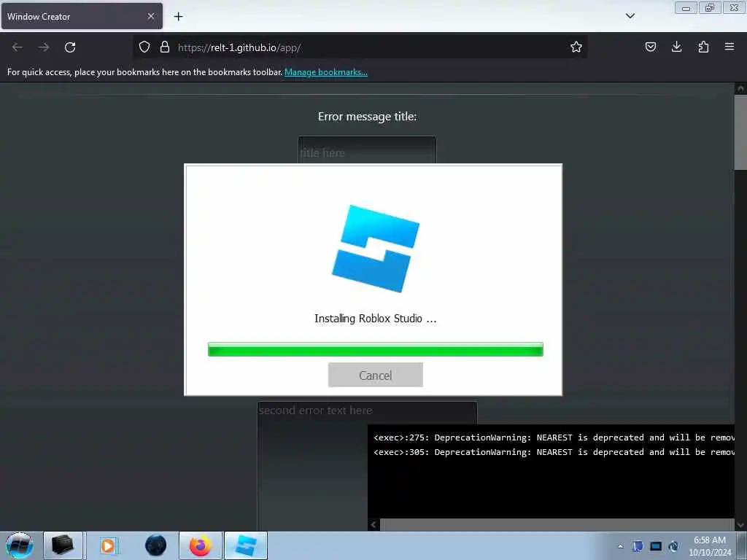Click the Firefox forward arrow
The width and height of the screenshot is (747, 560).
coord(44,47)
